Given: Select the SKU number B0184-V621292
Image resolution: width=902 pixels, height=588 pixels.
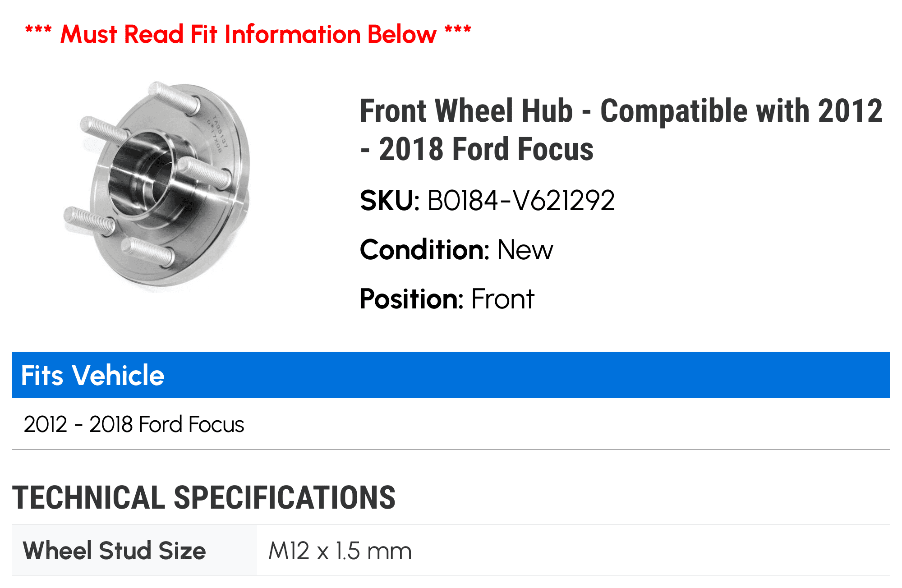Looking at the screenshot, I should click(521, 201).
